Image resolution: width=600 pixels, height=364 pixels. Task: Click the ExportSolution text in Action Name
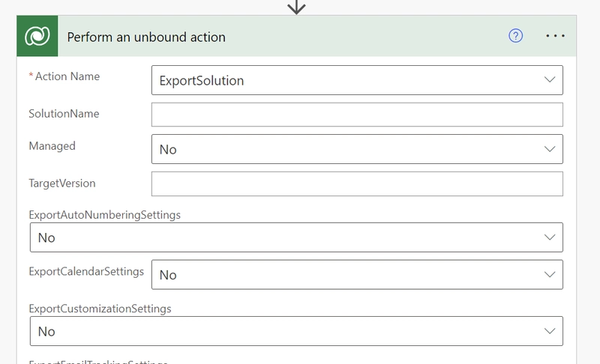pyautogui.click(x=201, y=80)
